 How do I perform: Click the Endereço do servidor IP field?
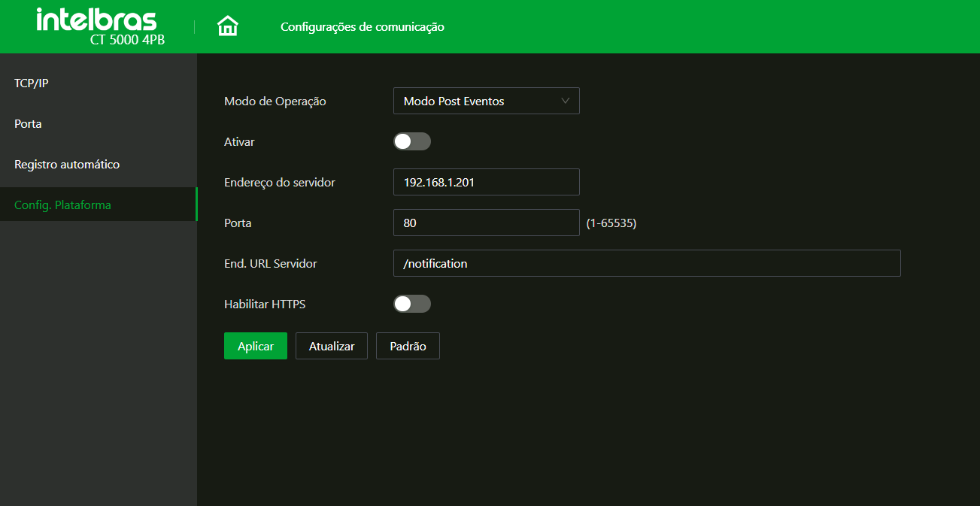(486, 182)
